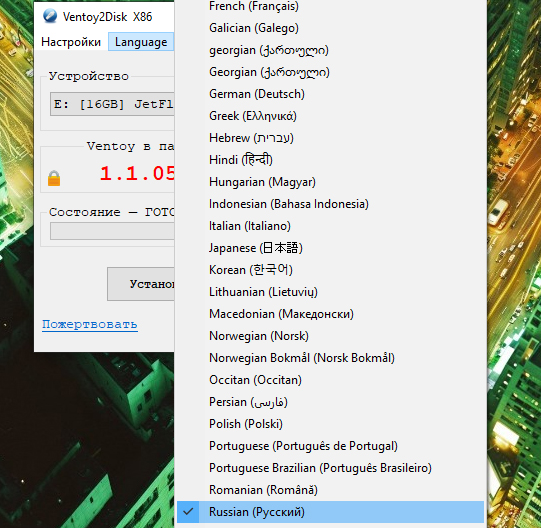Click the Language menu

pos(141,42)
